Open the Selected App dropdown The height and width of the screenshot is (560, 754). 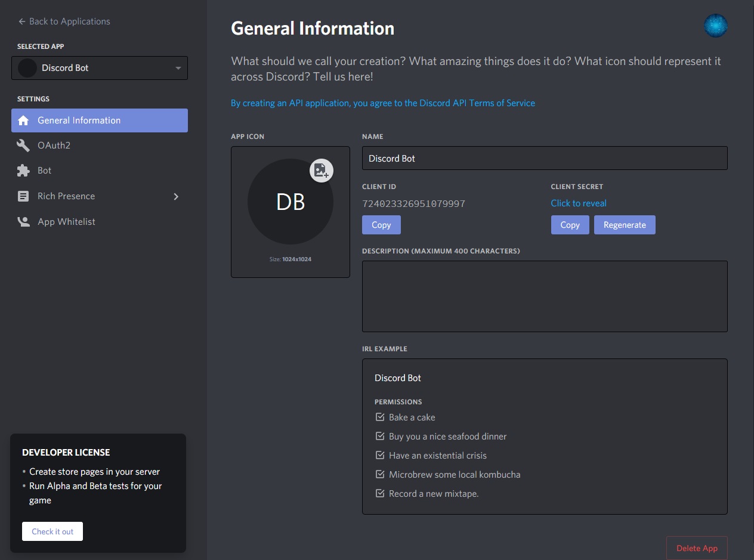(x=100, y=68)
